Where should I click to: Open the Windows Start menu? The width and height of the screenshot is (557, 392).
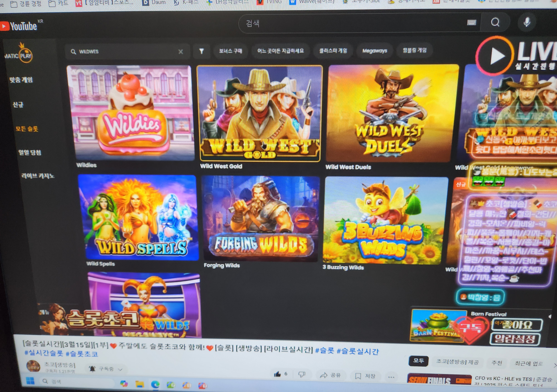point(30,381)
